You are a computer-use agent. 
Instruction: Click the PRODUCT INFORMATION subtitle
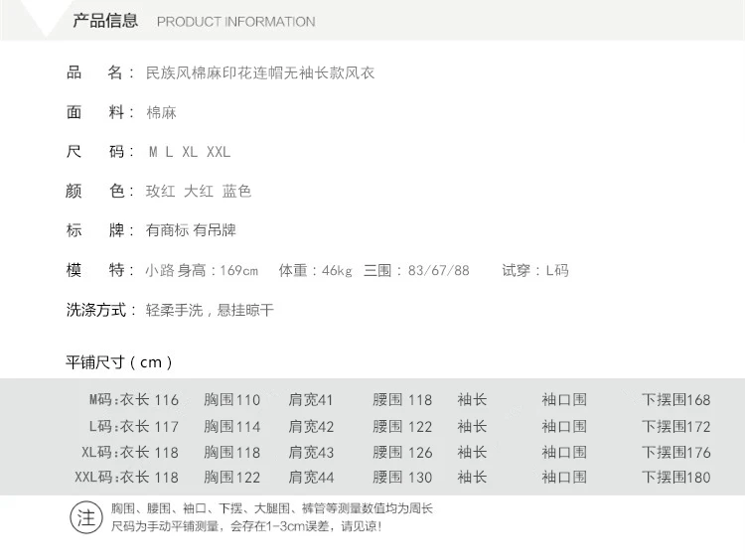click(235, 22)
